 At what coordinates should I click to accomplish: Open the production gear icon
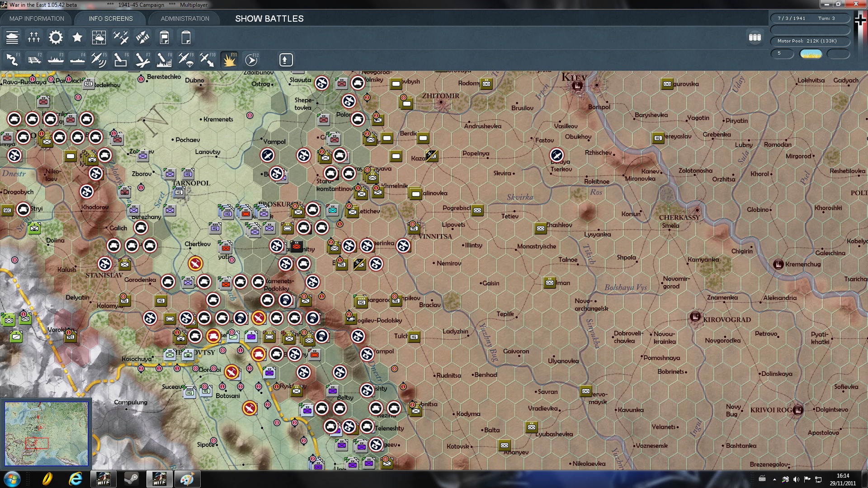[56, 38]
